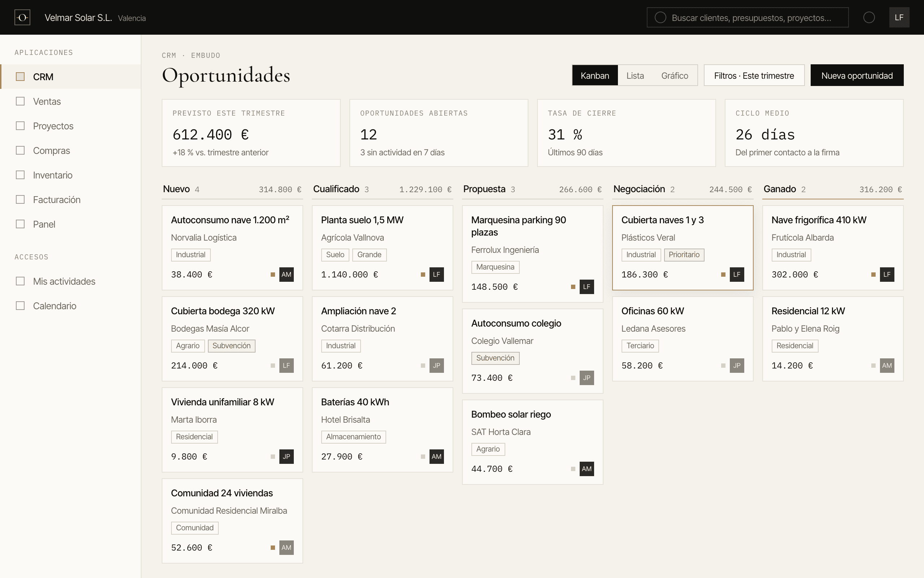
Task: Go to Ventas application
Action: pos(71,101)
